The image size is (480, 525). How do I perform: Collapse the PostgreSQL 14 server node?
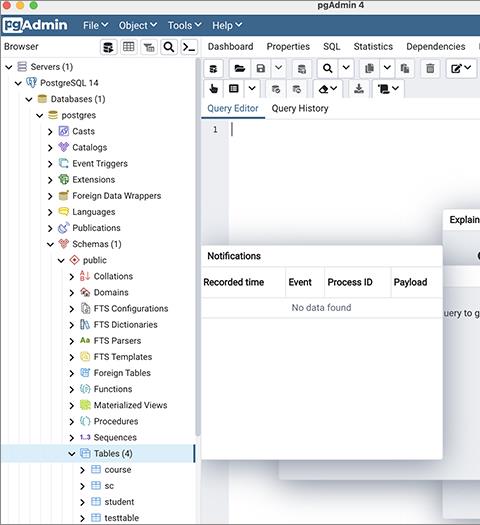click(18, 83)
